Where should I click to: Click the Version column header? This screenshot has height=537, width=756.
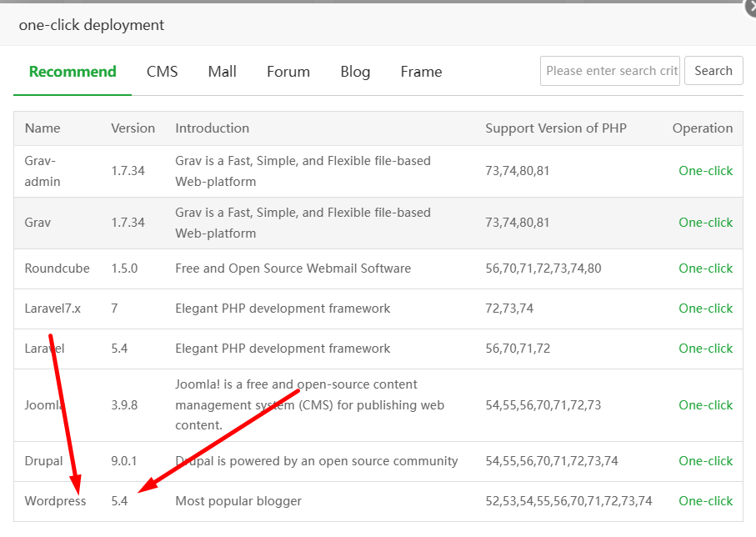[x=133, y=128]
